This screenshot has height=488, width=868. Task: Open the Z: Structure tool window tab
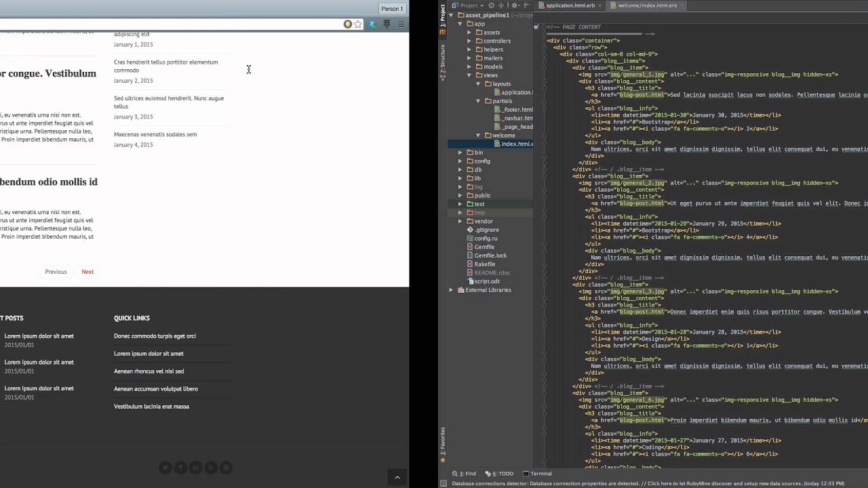pyautogui.click(x=443, y=63)
